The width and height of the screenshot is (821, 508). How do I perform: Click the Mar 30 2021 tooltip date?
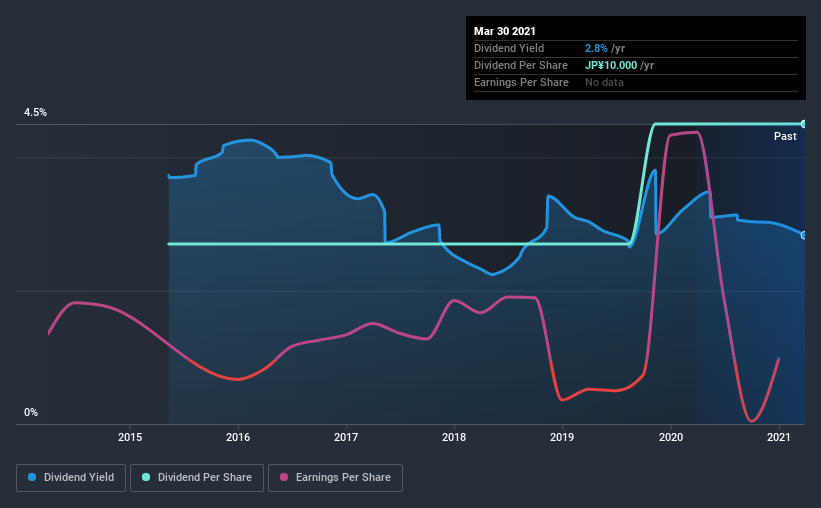pyautogui.click(x=505, y=31)
